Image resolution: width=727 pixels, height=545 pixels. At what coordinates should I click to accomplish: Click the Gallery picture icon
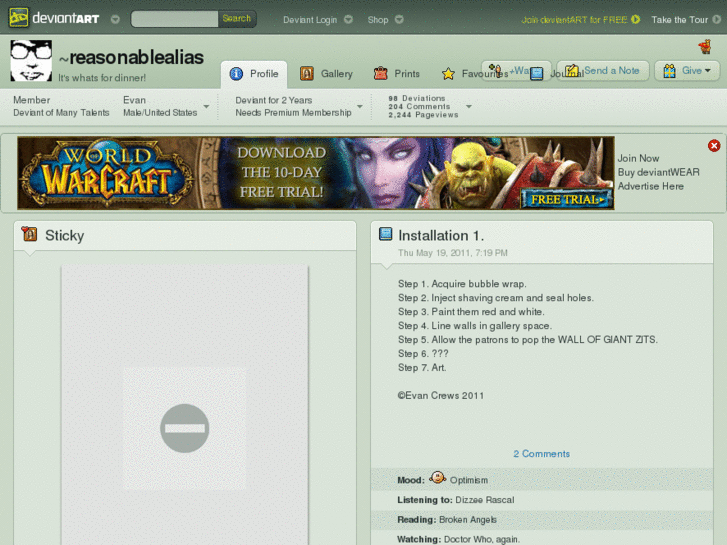306,73
